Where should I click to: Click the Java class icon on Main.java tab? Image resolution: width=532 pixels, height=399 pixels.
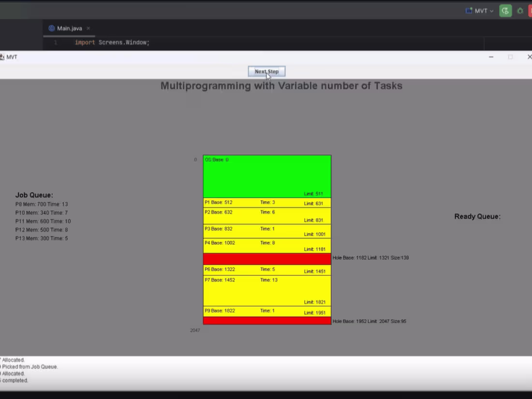pyautogui.click(x=52, y=28)
